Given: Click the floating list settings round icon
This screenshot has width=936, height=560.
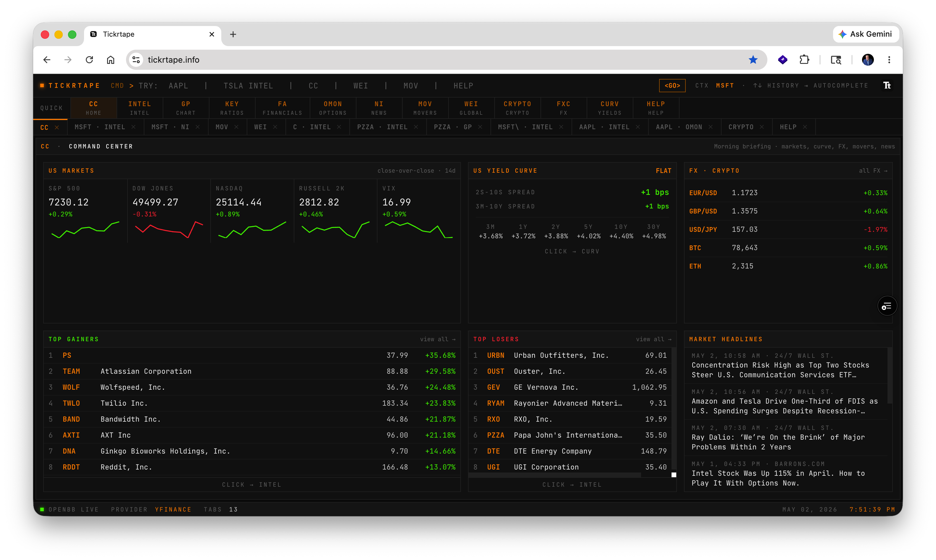Looking at the screenshot, I should tap(887, 306).
